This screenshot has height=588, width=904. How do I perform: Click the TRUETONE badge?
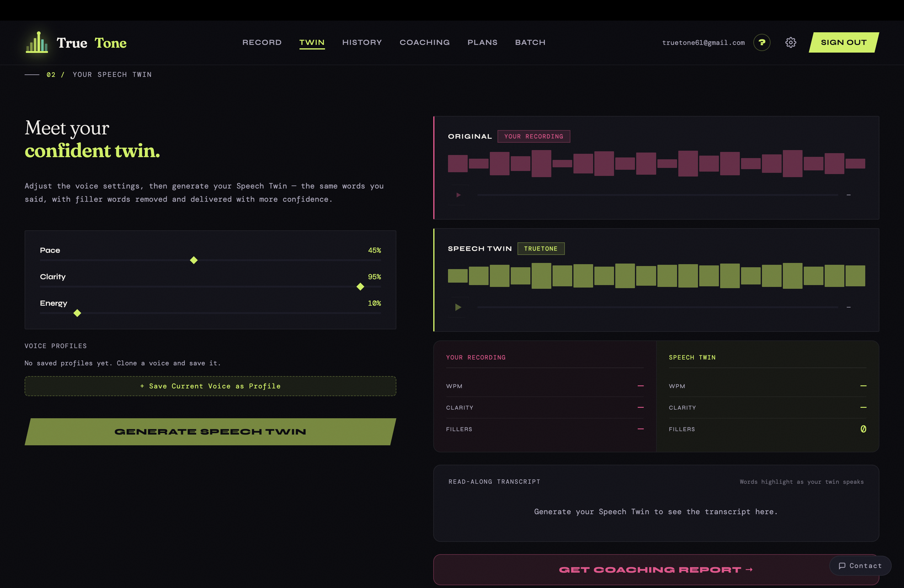point(541,248)
